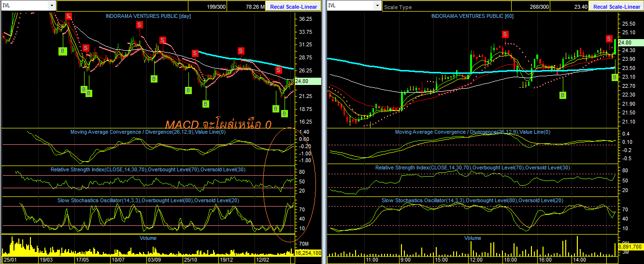
Task: Click the 25/10 date label
Action: point(190,260)
